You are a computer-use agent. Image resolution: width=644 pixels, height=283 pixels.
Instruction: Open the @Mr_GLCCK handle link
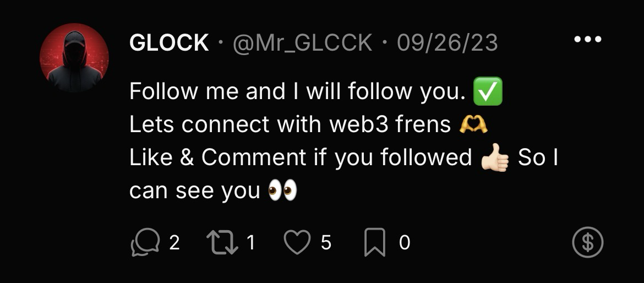pos(302,43)
